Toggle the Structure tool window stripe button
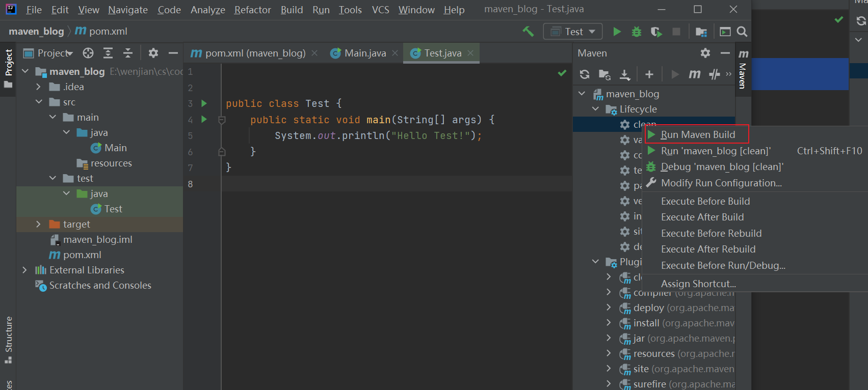 point(8,340)
